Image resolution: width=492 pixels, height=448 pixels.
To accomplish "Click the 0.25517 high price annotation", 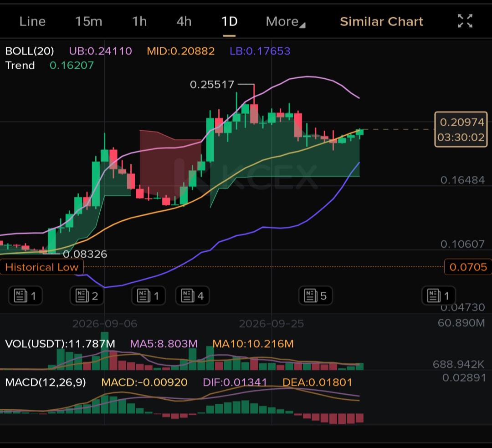I will (x=212, y=84).
